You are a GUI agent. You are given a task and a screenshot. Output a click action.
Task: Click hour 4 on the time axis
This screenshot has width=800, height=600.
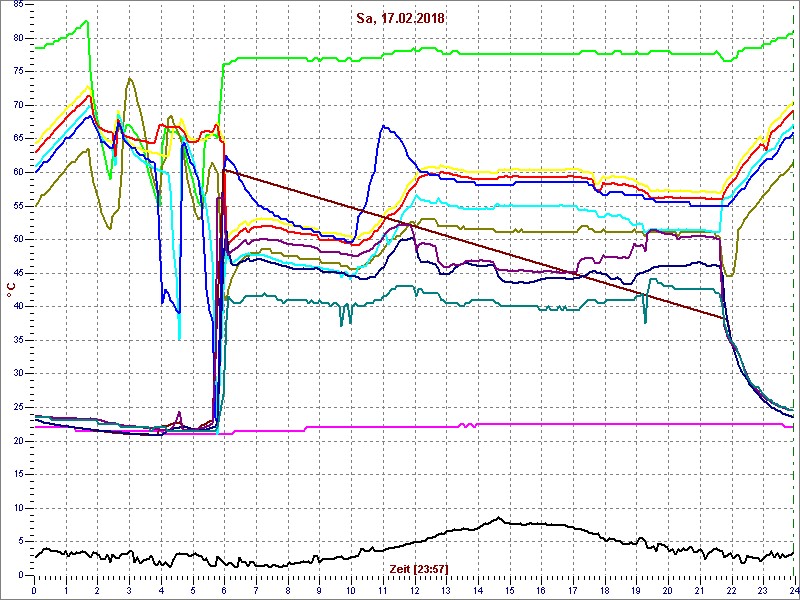tap(161, 588)
